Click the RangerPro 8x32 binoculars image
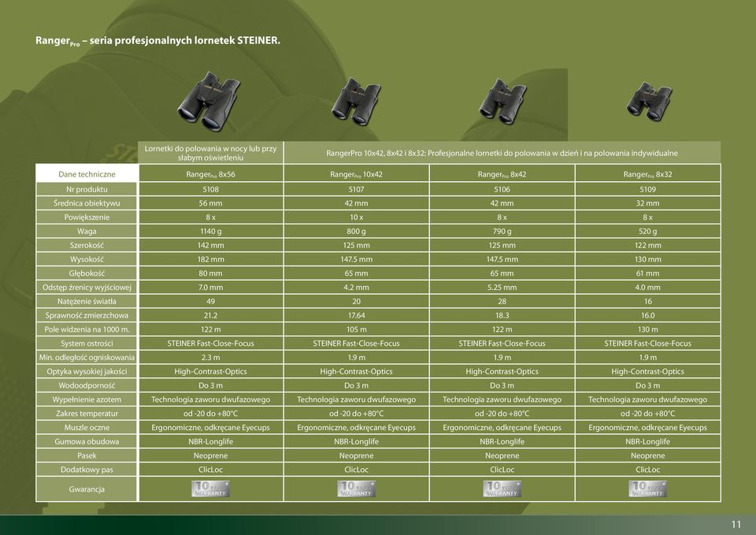Image resolution: width=756 pixels, height=535 pixels. click(x=648, y=101)
